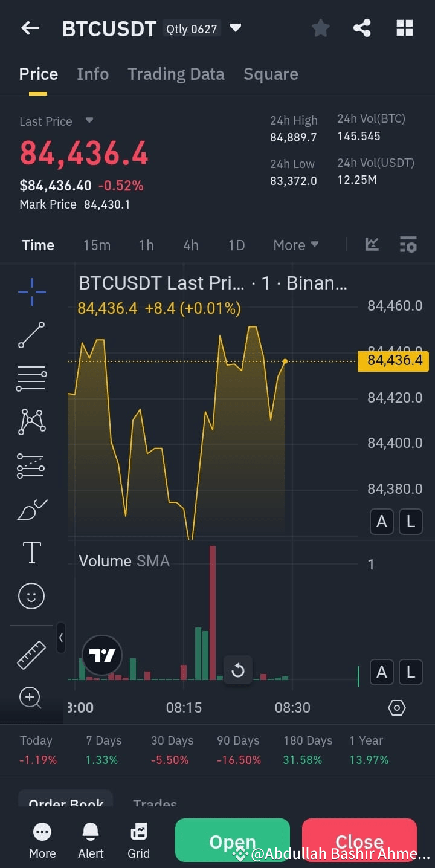Select the 4h timeframe tab
This screenshot has height=868, width=435.
(191, 245)
